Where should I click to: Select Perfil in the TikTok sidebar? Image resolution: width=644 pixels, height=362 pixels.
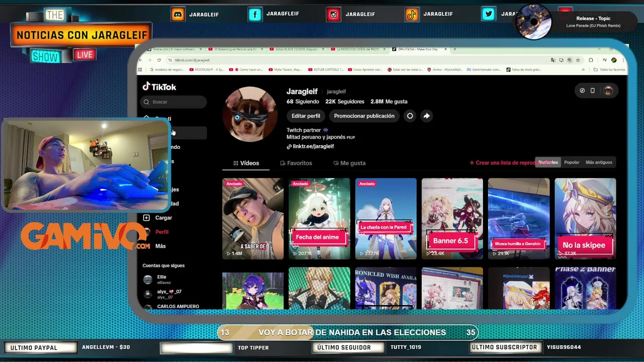click(156, 232)
